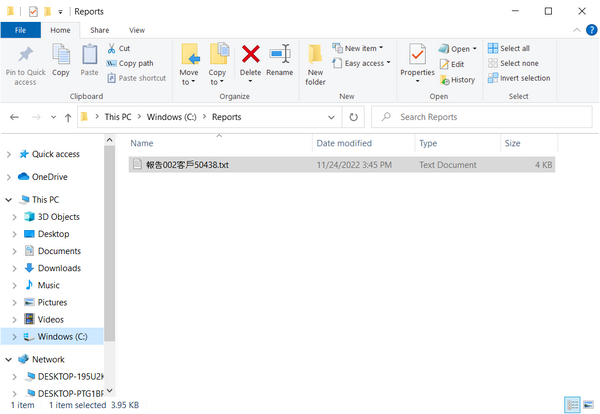Open Desktop in navigation pane

pos(47,234)
